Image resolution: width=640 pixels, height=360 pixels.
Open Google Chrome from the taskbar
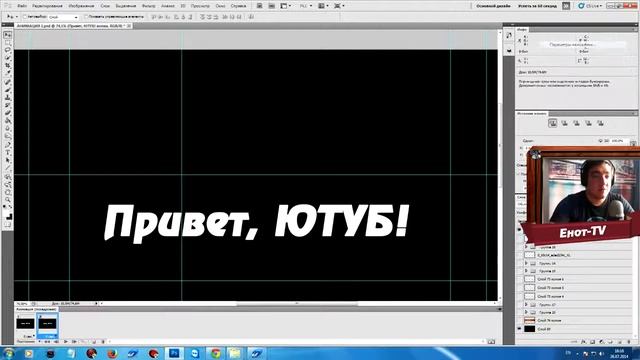tap(216, 353)
